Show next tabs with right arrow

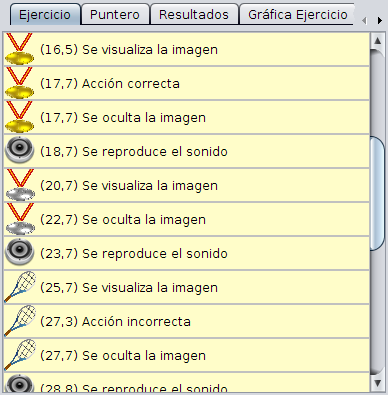(x=380, y=21)
